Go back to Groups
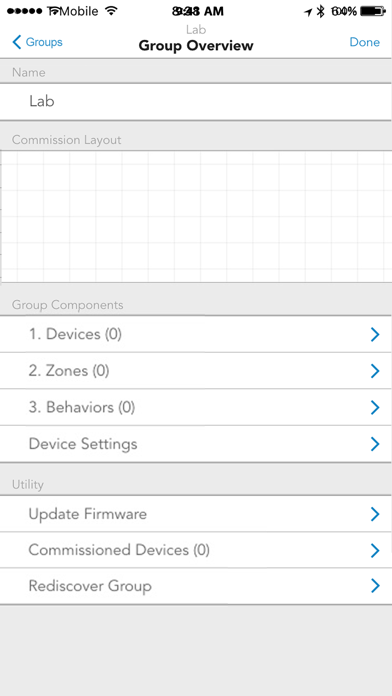Viewport: 392px width, 696px height. pyautogui.click(x=37, y=42)
